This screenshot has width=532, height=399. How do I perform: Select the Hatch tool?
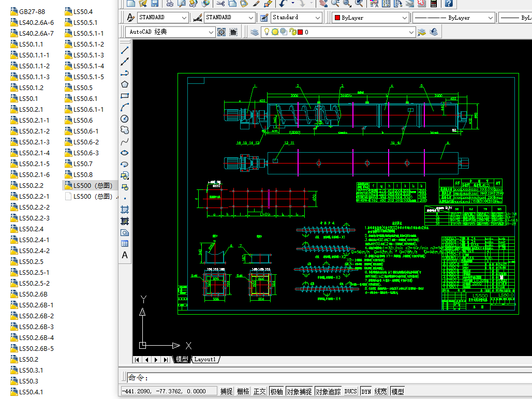(125, 210)
